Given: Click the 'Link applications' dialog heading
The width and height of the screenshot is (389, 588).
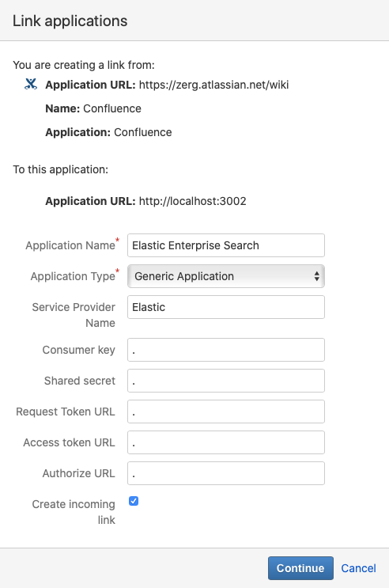Looking at the screenshot, I should coord(70,21).
